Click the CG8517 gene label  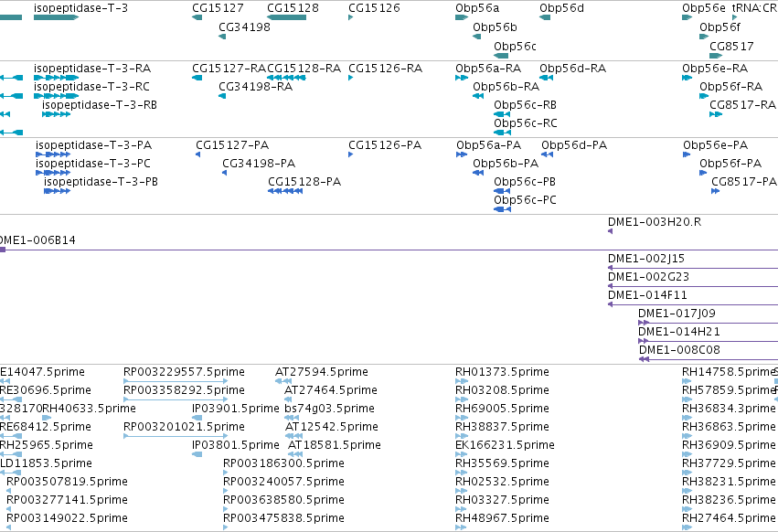click(x=731, y=46)
